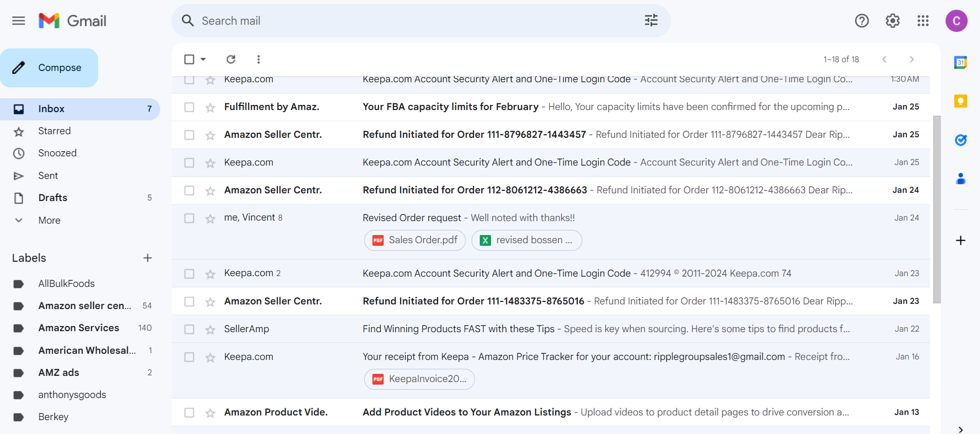Open Google Keep side panel

pos(960,101)
